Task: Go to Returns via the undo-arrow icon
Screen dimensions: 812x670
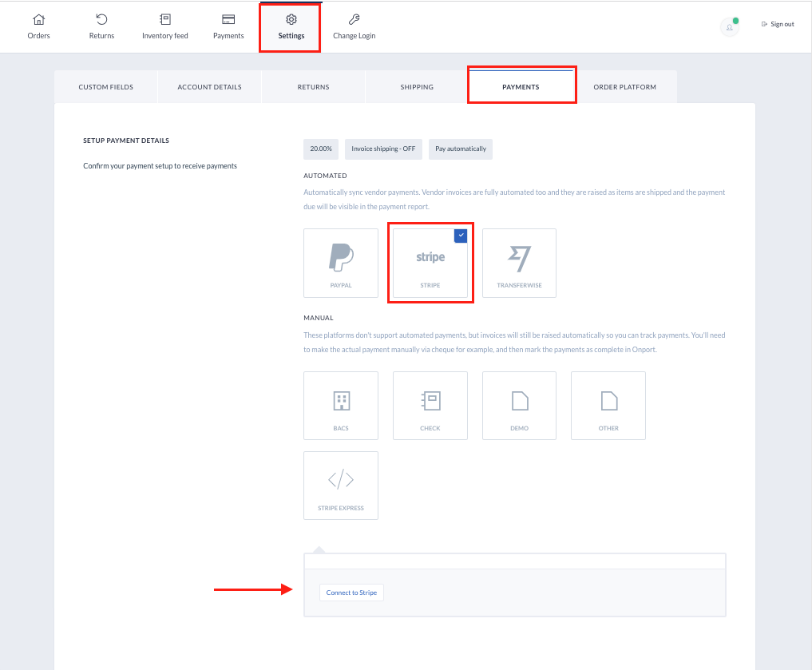Action: (101, 20)
